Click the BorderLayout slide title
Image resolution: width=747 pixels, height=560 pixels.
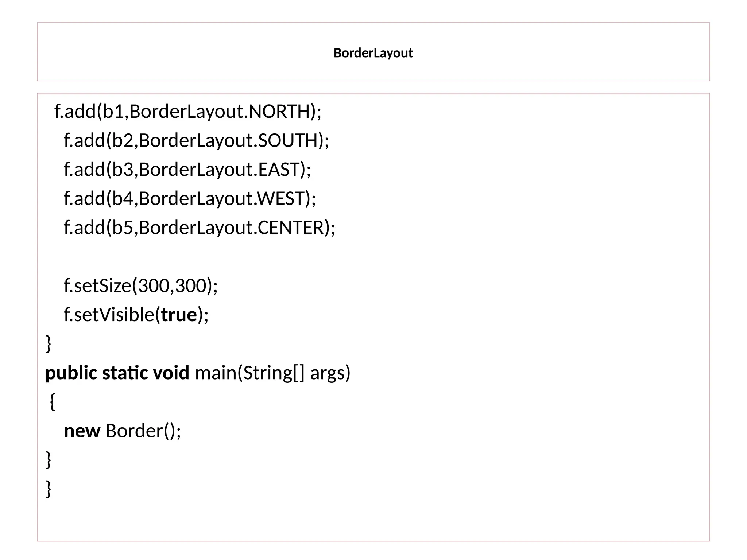point(373,53)
